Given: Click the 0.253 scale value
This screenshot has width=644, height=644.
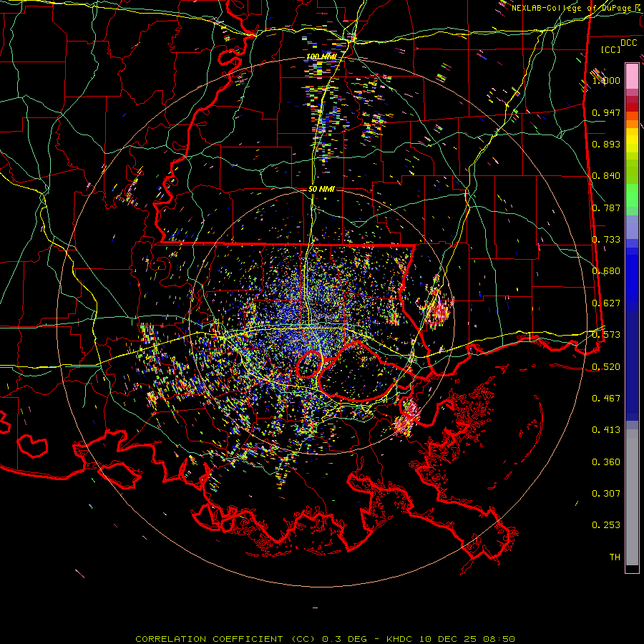Looking at the screenshot, I should (x=606, y=525).
